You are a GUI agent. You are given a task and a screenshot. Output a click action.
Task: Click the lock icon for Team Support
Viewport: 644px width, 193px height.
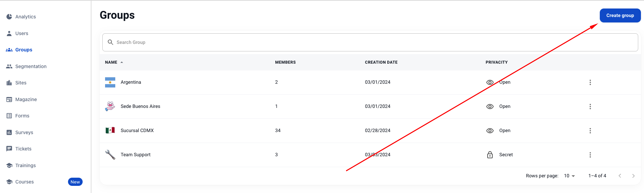tap(490, 155)
